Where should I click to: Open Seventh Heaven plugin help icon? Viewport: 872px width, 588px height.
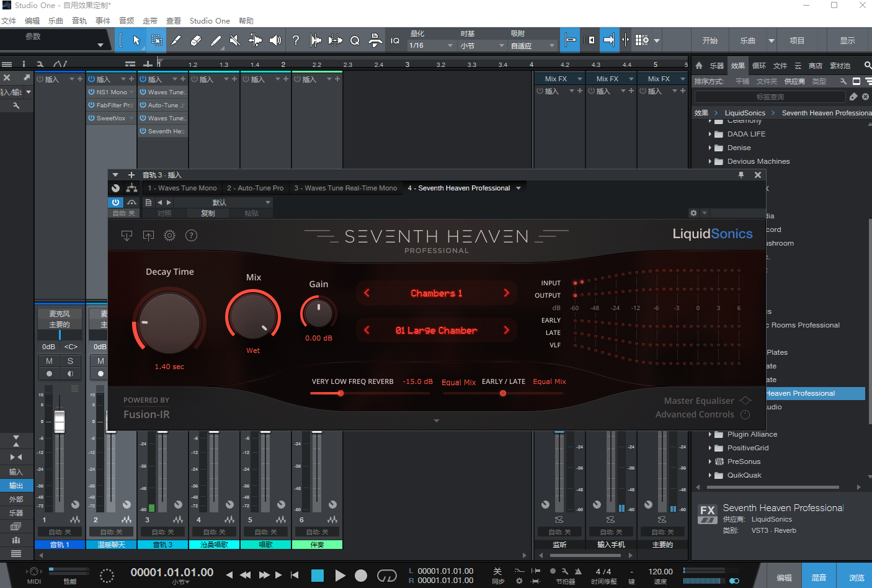click(192, 236)
